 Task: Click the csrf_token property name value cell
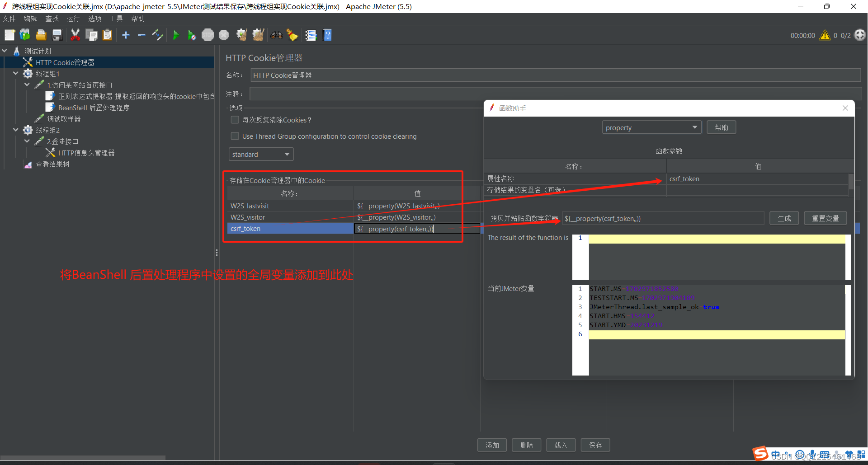pyautogui.click(x=757, y=179)
